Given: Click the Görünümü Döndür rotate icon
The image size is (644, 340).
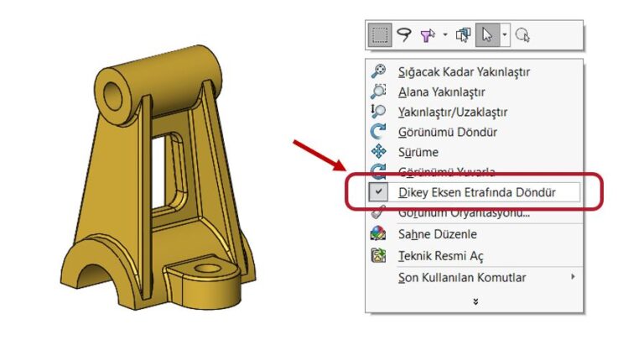Looking at the screenshot, I should pyautogui.click(x=378, y=132).
